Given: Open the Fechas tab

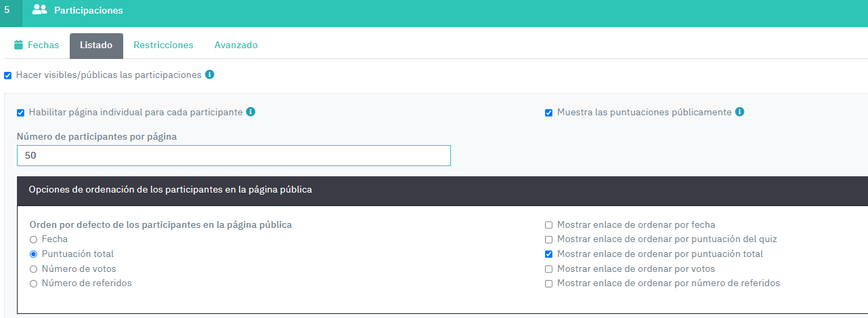Looking at the screenshot, I should point(37,45).
